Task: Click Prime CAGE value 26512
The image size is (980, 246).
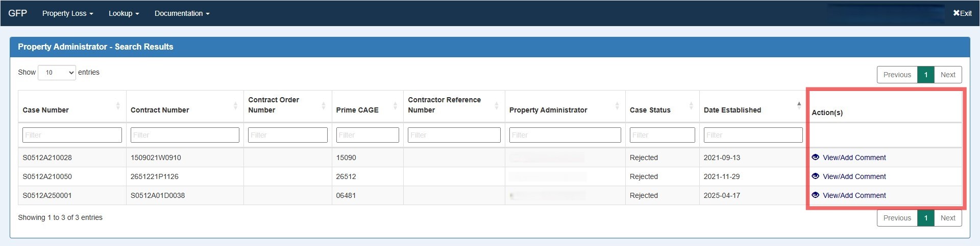Action: coord(346,176)
